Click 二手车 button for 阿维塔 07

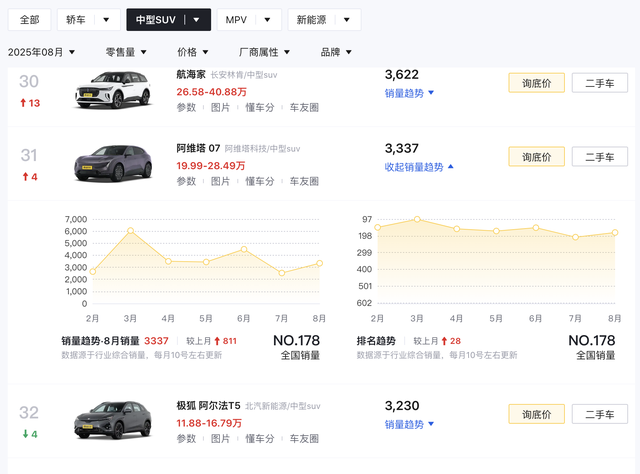600,157
